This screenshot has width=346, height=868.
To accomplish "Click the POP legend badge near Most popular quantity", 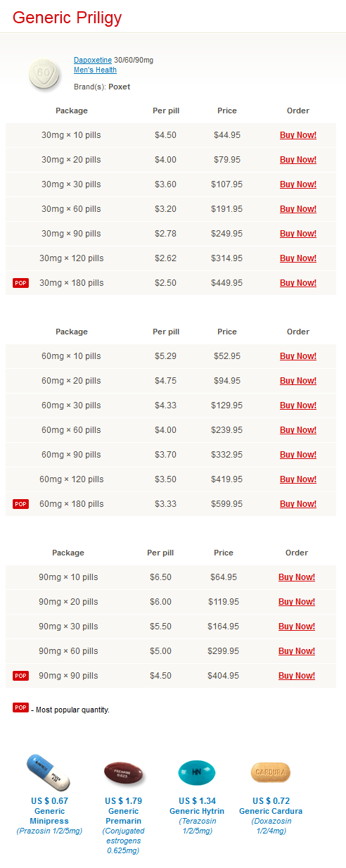I will click(x=20, y=707).
